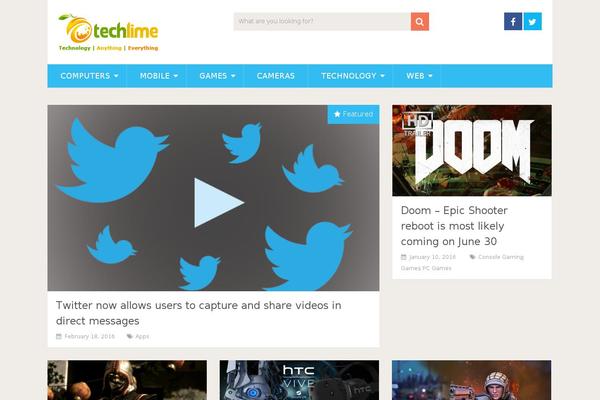The image size is (600, 400).
Task: Expand the Games menu arrow
Action: point(233,76)
